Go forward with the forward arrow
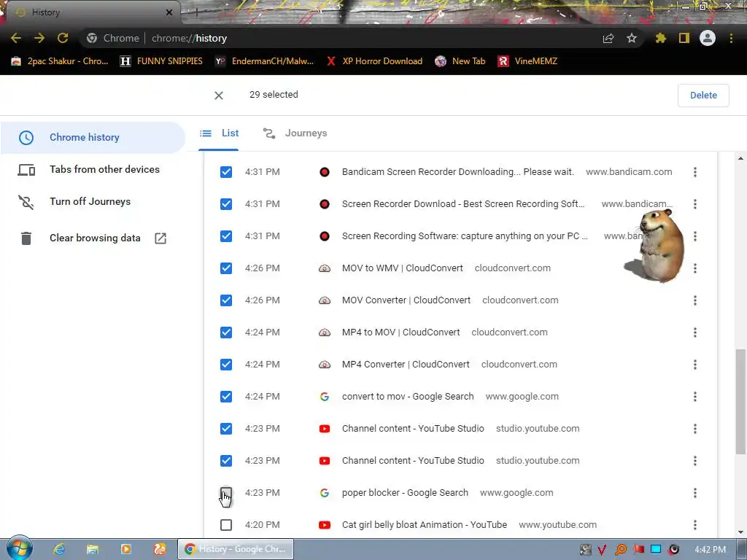Image resolution: width=747 pixels, height=560 pixels. (x=39, y=38)
